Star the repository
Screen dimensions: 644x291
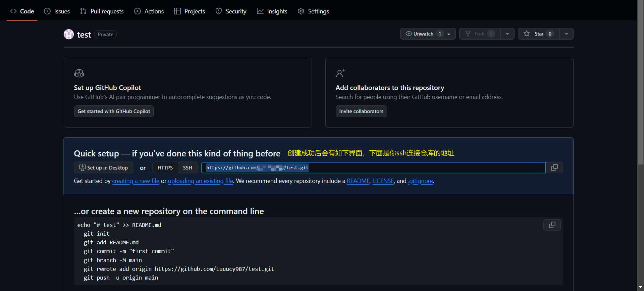(539, 34)
